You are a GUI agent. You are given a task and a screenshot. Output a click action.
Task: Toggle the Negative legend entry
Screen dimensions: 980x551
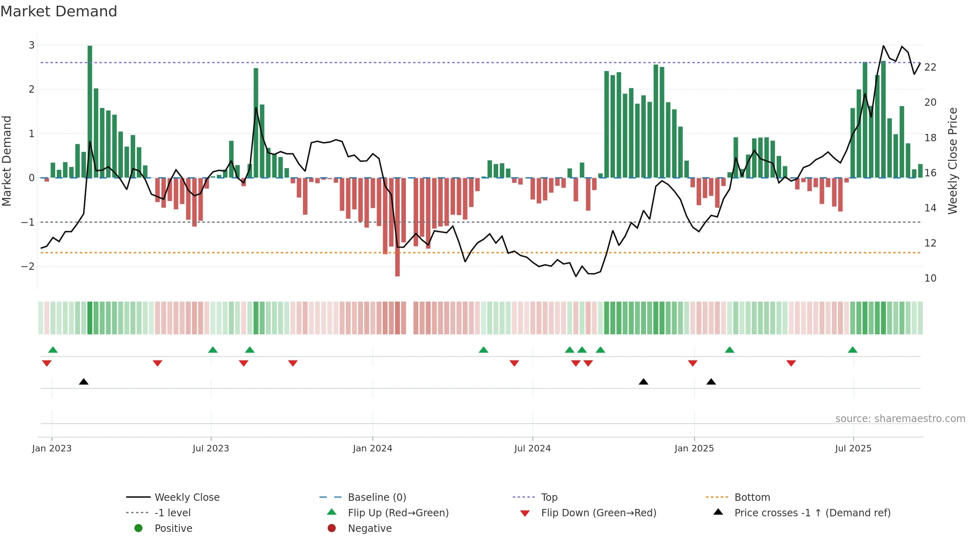tap(360, 528)
